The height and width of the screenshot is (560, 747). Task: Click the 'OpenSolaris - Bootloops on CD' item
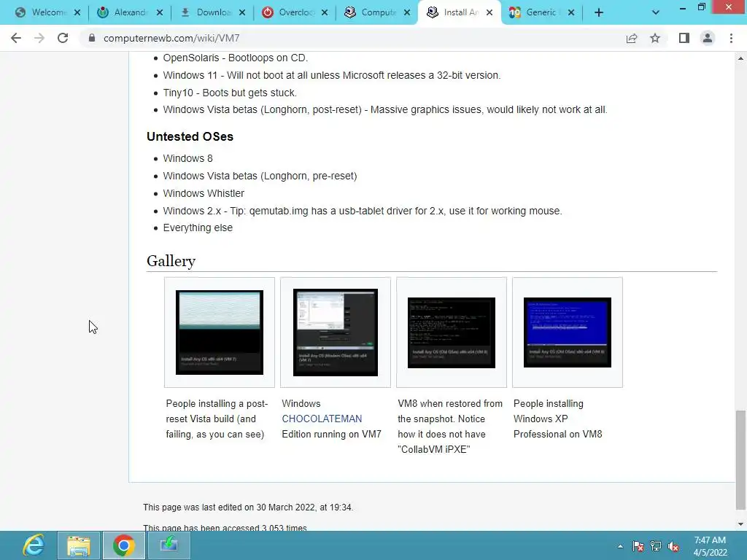tap(236, 58)
